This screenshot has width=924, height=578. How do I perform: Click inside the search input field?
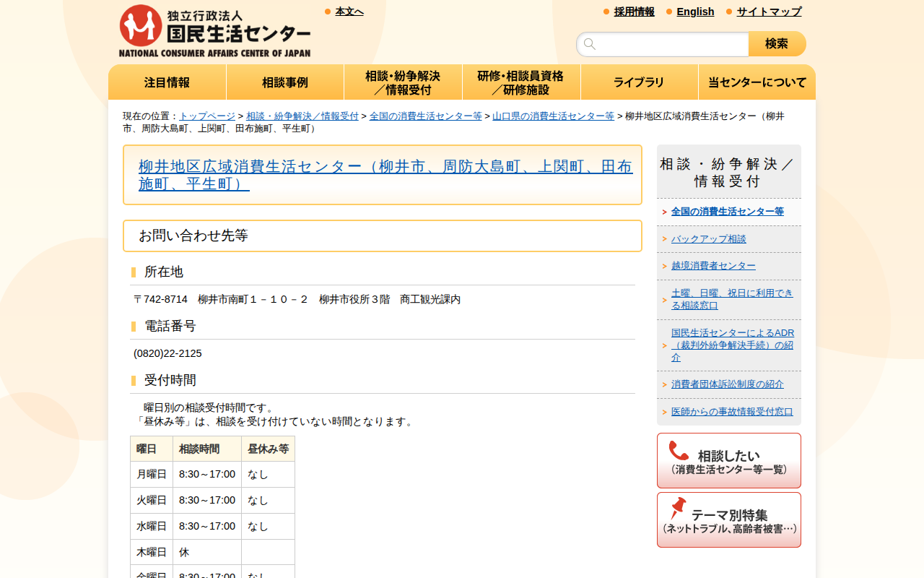(x=664, y=43)
